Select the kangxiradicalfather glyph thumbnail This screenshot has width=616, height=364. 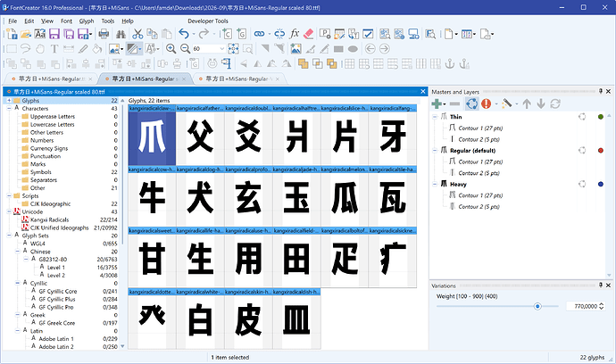200,135
